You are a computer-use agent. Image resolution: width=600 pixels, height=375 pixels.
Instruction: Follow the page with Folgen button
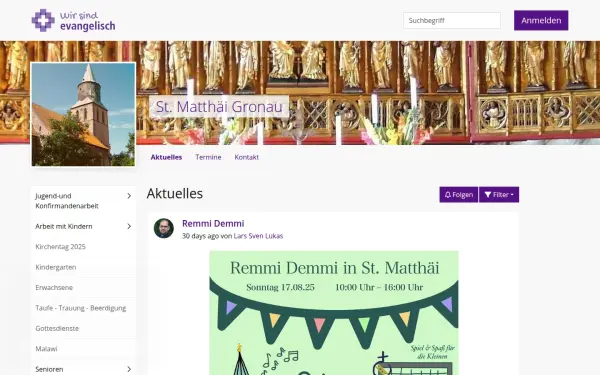coord(458,195)
